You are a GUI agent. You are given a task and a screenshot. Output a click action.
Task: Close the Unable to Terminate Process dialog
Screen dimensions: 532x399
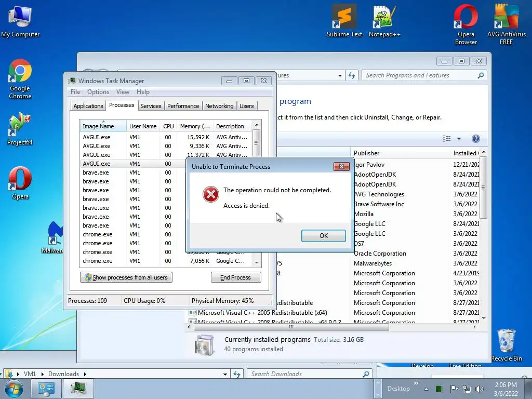(341, 166)
